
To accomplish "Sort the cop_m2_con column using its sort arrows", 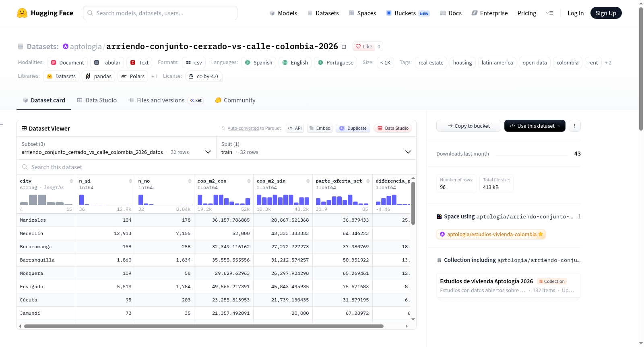I will pyautogui.click(x=249, y=181).
